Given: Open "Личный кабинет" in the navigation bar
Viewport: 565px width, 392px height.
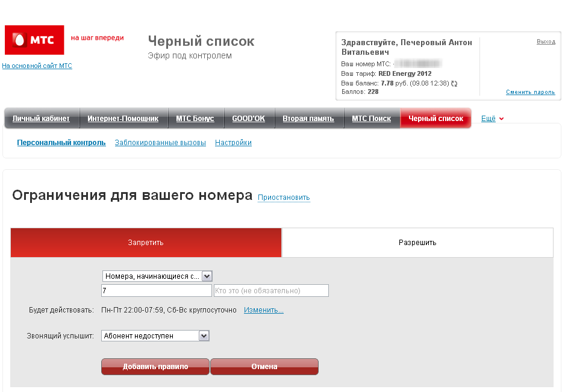Looking at the screenshot, I should 41,119.
